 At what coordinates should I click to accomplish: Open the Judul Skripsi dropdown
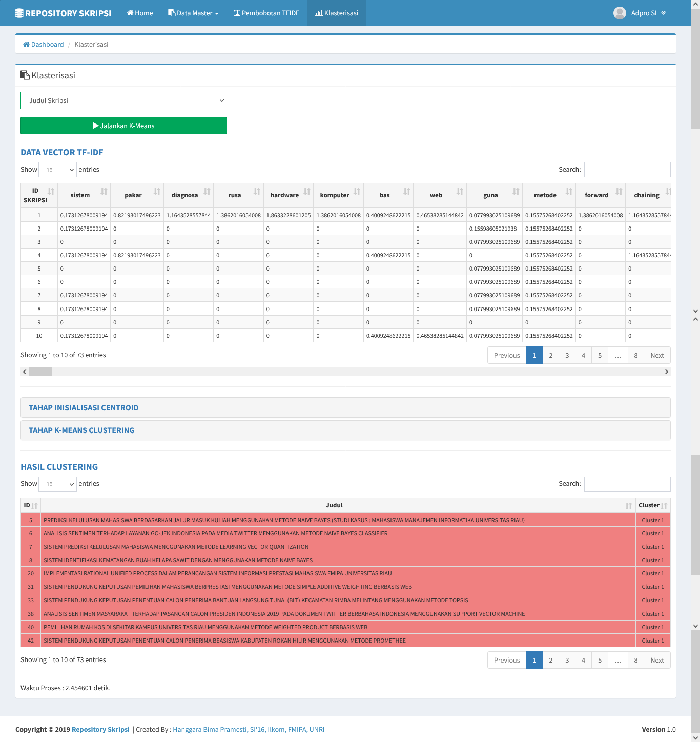[x=123, y=100]
